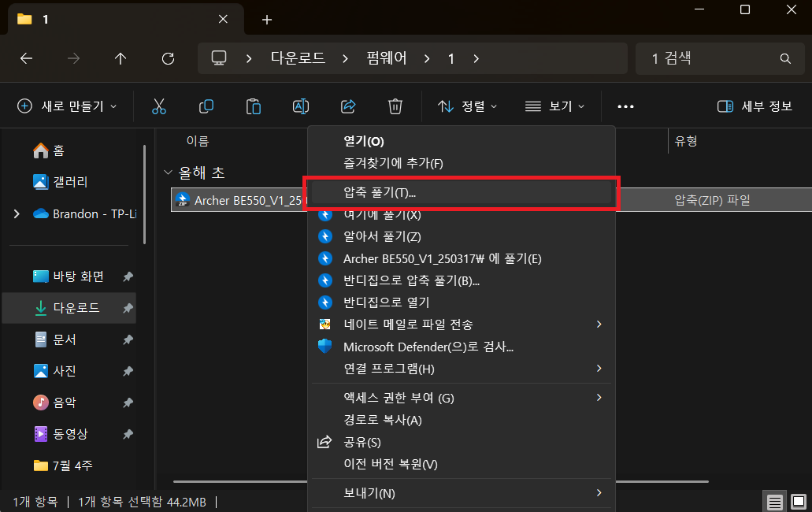Screen dimensions: 812x512
Task: Click the pin icon beside 사진
Action: (x=128, y=371)
